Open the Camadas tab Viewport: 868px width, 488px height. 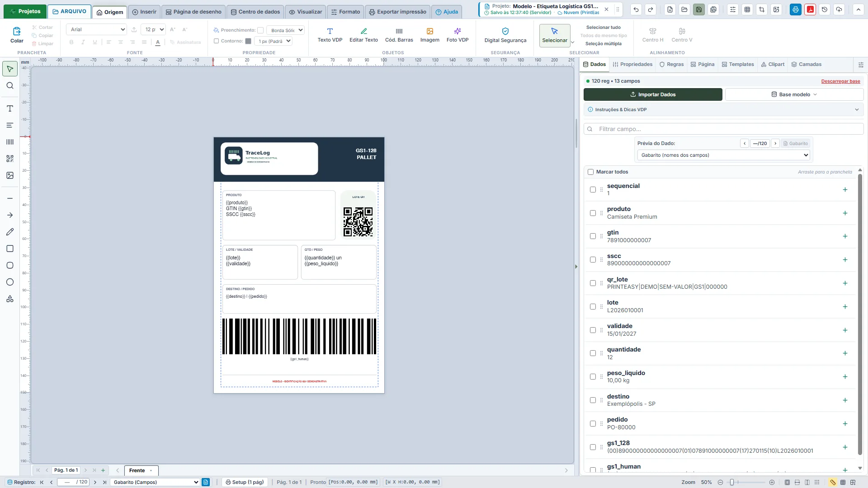[x=806, y=65]
